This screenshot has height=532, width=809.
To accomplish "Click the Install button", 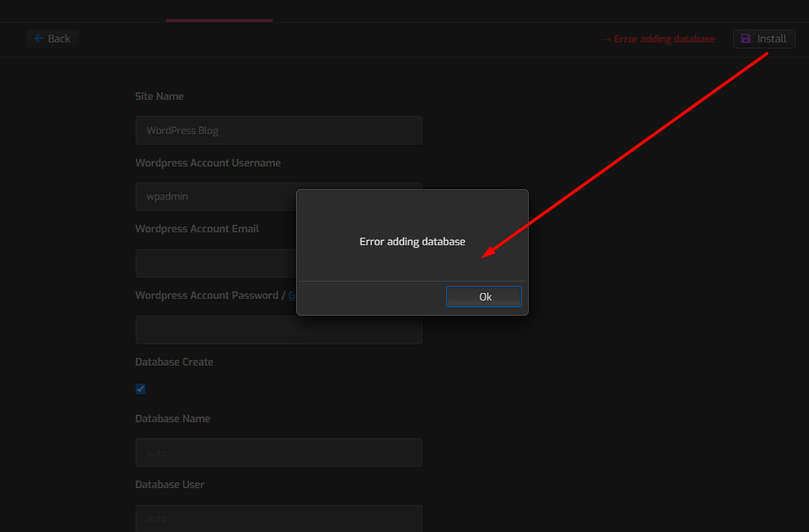I will 764,38.
